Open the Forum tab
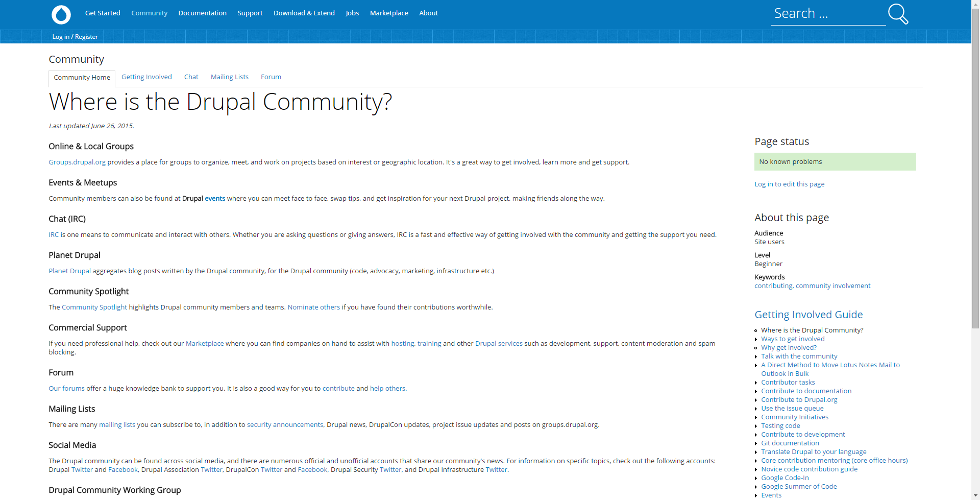 coord(271,77)
